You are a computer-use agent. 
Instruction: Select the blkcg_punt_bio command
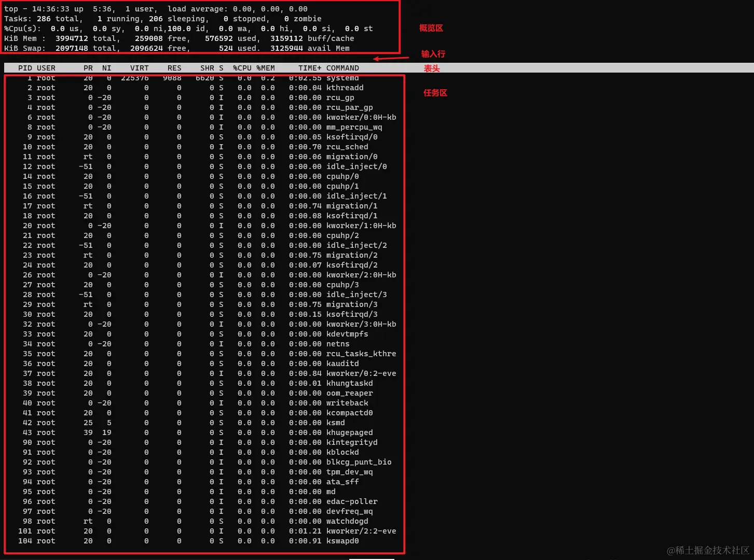[359, 462]
